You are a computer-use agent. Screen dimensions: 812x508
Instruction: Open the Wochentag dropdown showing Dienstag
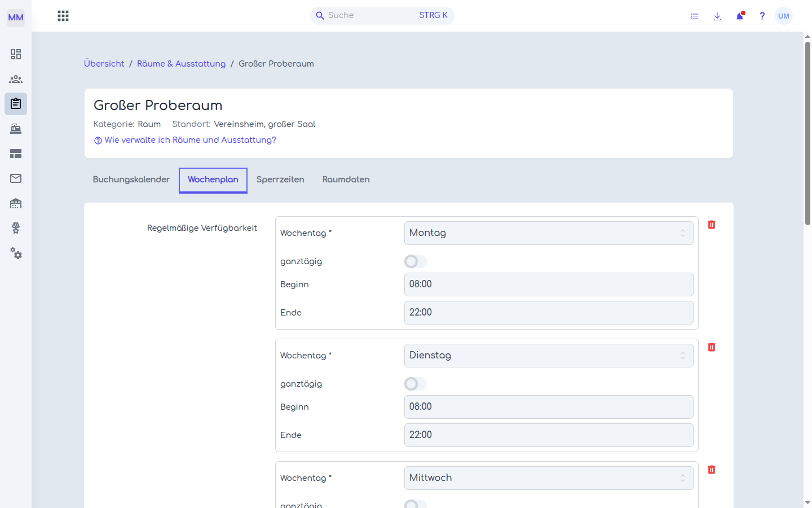coord(549,356)
